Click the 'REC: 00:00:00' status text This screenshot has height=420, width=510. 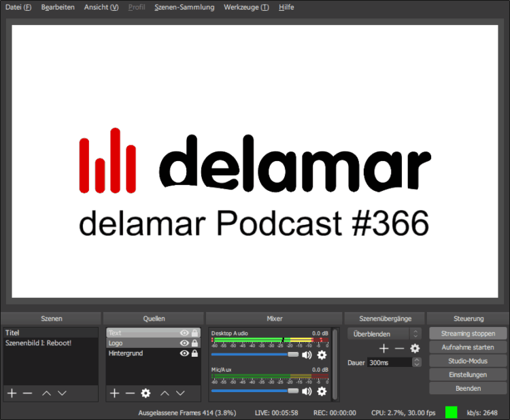click(x=335, y=413)
